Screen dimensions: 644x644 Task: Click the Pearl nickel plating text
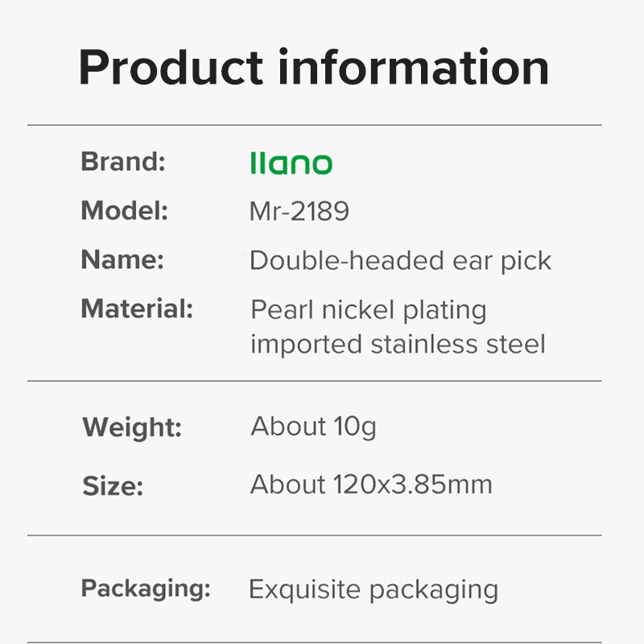[369, 310]
